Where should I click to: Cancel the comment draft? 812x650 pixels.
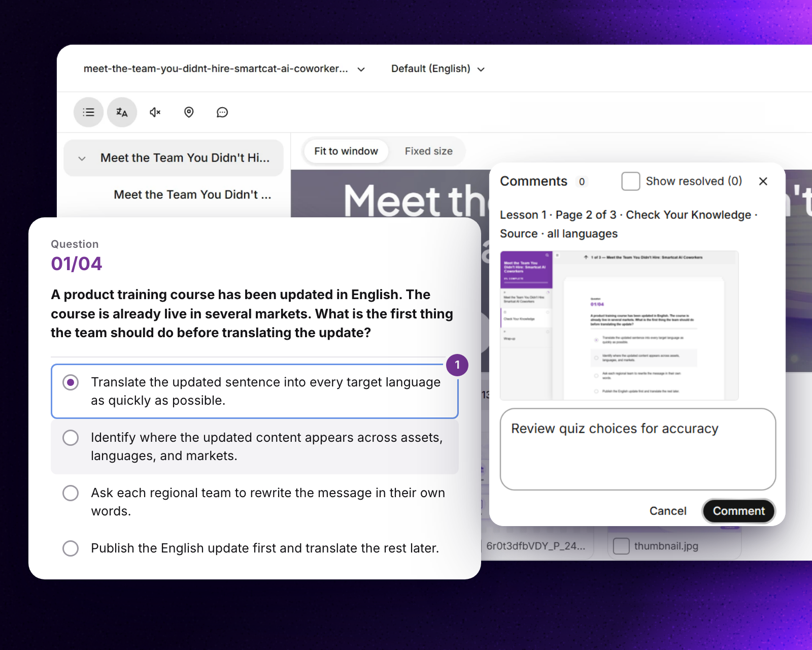(668, 511)
